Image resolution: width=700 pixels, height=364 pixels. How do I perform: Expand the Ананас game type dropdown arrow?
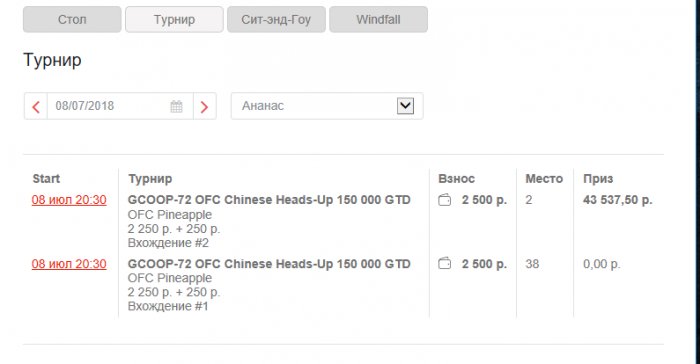(x=405, y=106)
